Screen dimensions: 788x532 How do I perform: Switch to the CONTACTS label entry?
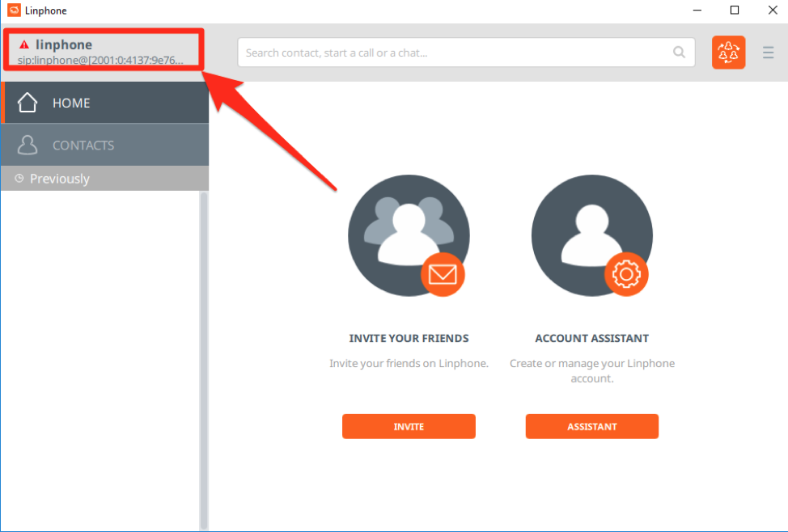[83, 146]
